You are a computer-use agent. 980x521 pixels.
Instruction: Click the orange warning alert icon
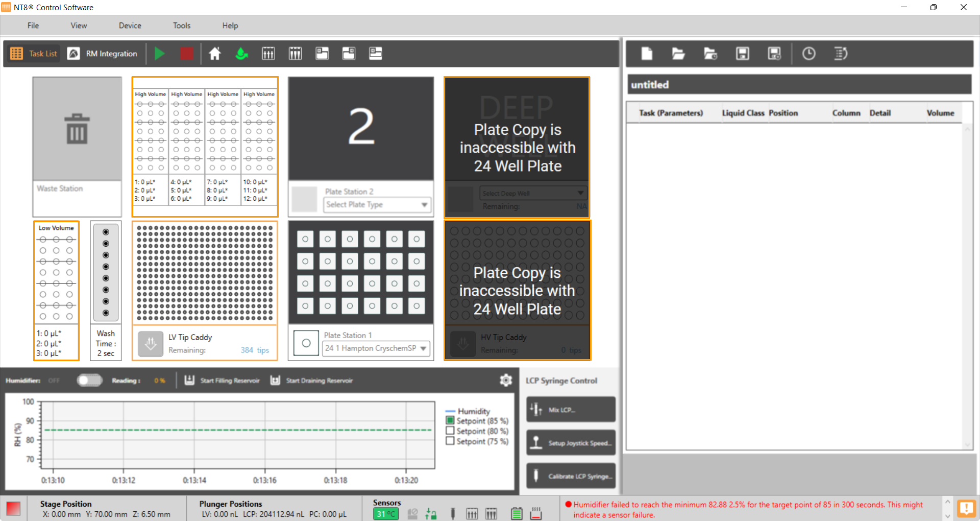[x=966, y=508]
